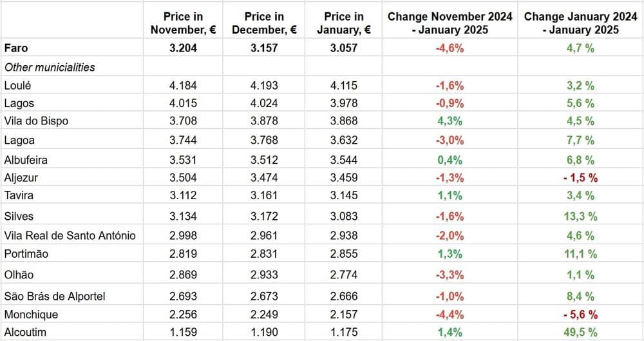Screen dimensions: 644x341
Task: Click the Loulé row label
Action: (17, 85)
